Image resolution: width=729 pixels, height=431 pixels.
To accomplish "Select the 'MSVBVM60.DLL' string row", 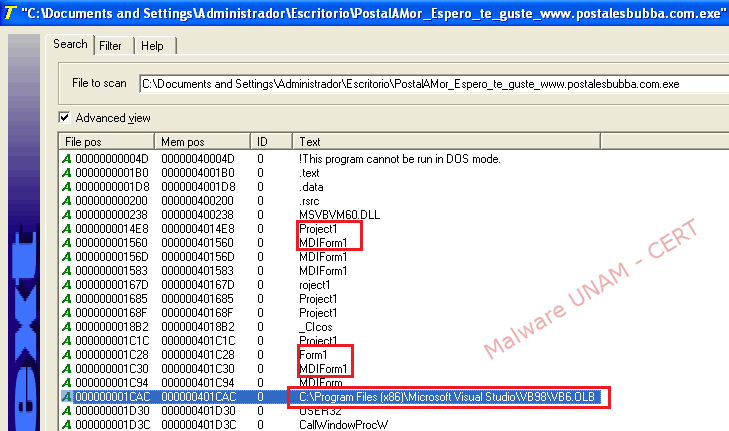I will click(339, 215).
